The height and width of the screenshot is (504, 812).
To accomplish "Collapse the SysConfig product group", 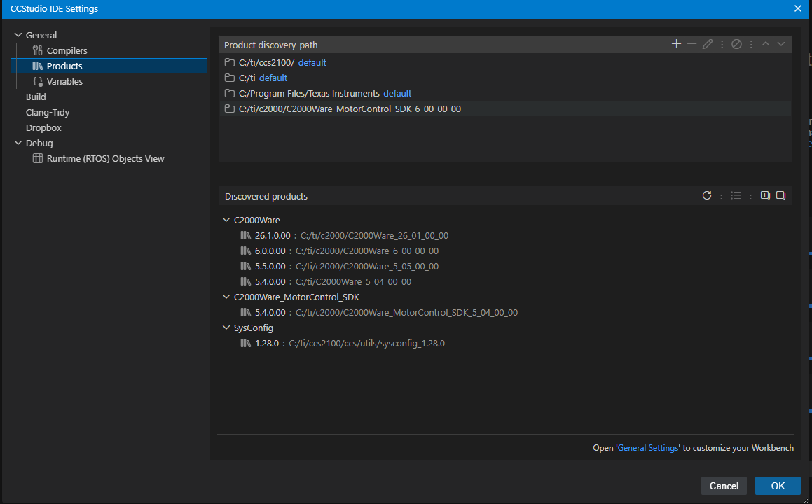I will coord(226,328).
